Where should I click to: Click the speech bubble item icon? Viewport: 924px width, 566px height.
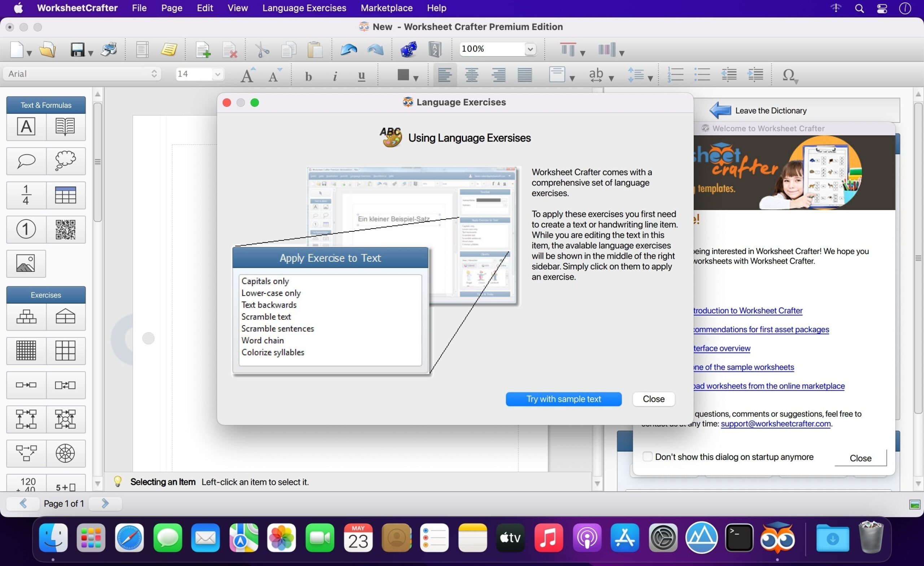click(26, 161)
